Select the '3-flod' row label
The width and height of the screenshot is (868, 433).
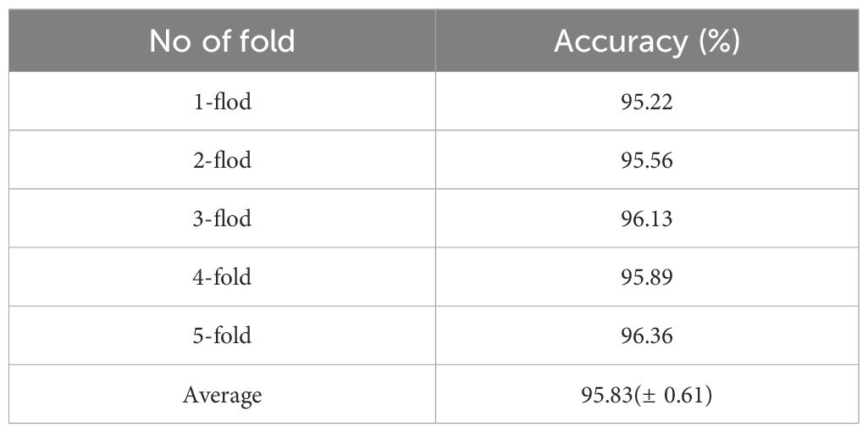(222, 219)
